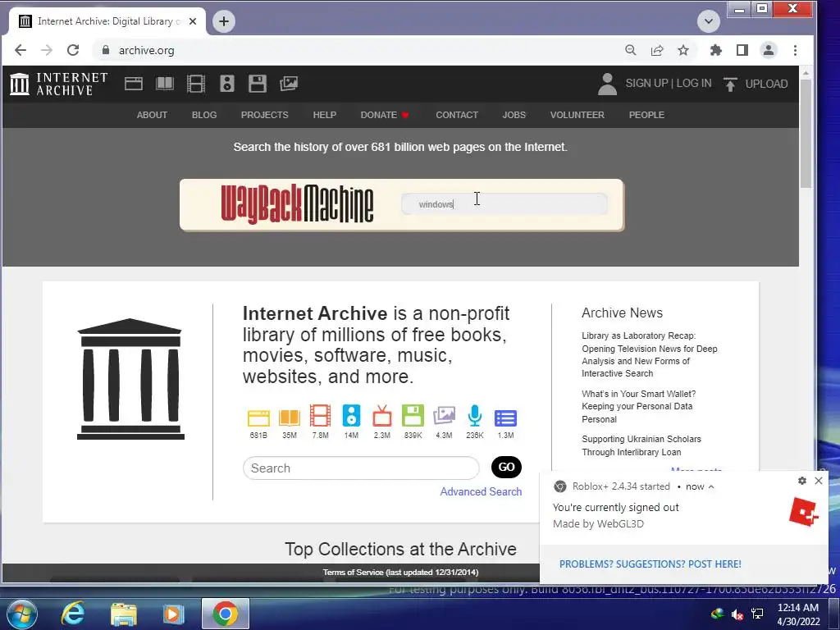
Task: Click the LOG IN link
Action: (x=694, y=83)
